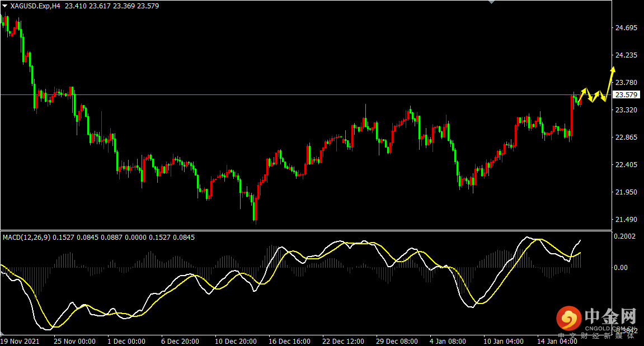Select the 10 Dec 20:00 time label

pos(236,341)
